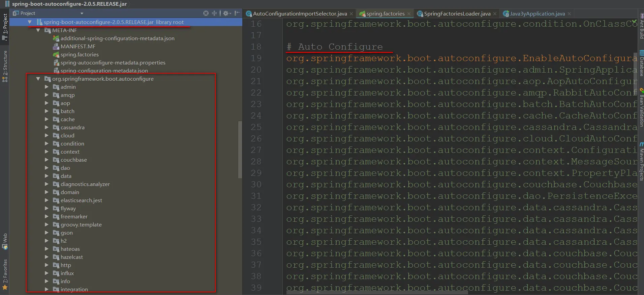Click the editor horizontal scrollbar
Screen dimensions: 644x295
tap(377, 292)
